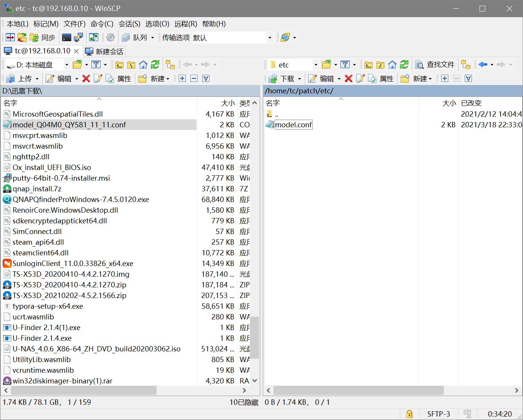
Task: Open the 帮助(H) menu
Action: click(x=214, y=24)
